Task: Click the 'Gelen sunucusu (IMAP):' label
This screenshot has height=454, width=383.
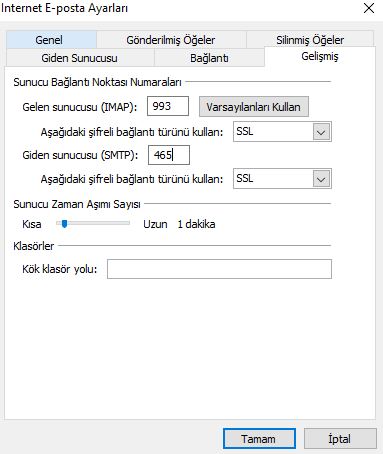Action: point(80,107)
